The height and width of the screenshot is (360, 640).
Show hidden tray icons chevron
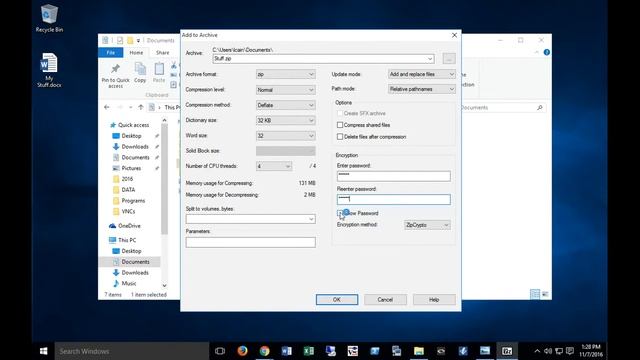click(x=537, y=351)
